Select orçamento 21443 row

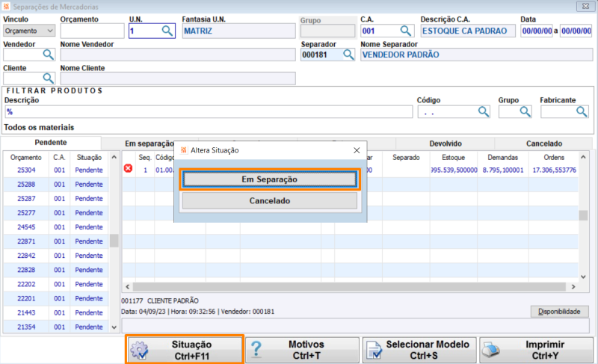pos(56,312)
